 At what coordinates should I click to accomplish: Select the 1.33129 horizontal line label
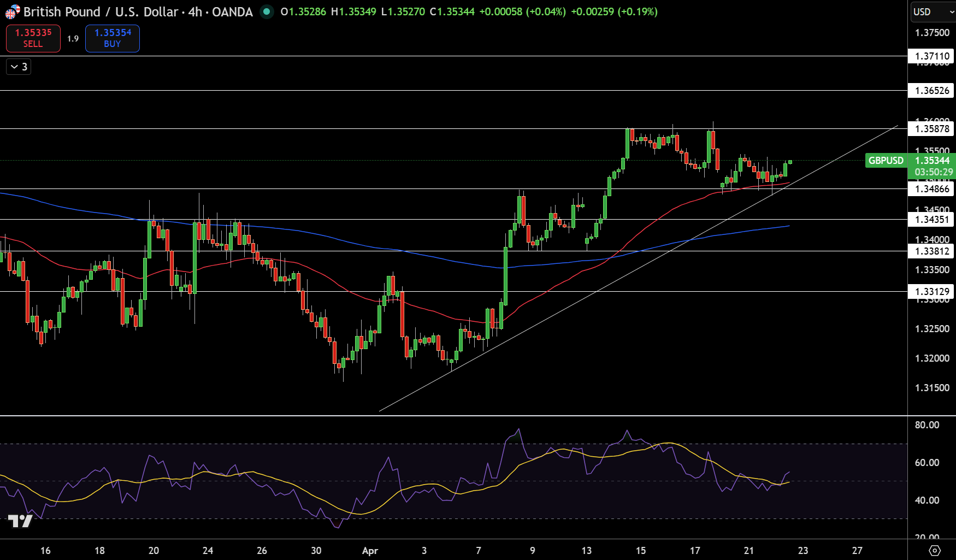coord(932,291)
